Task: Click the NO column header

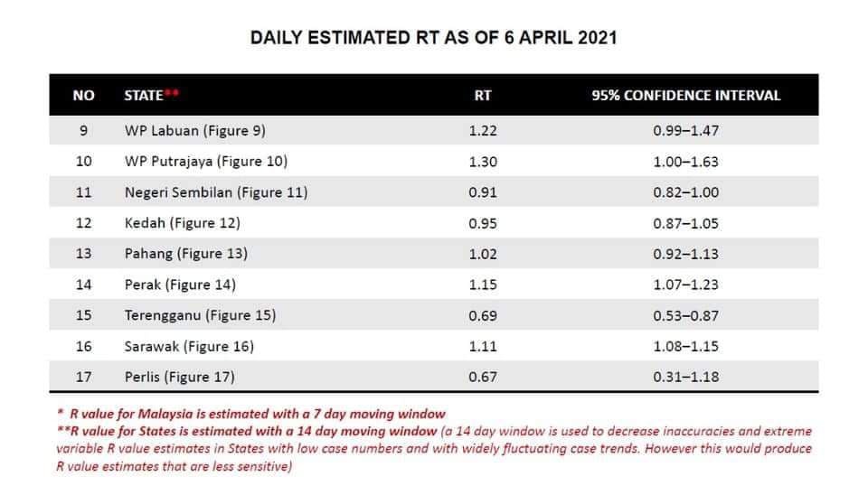Action: click(x=83, y=95)
